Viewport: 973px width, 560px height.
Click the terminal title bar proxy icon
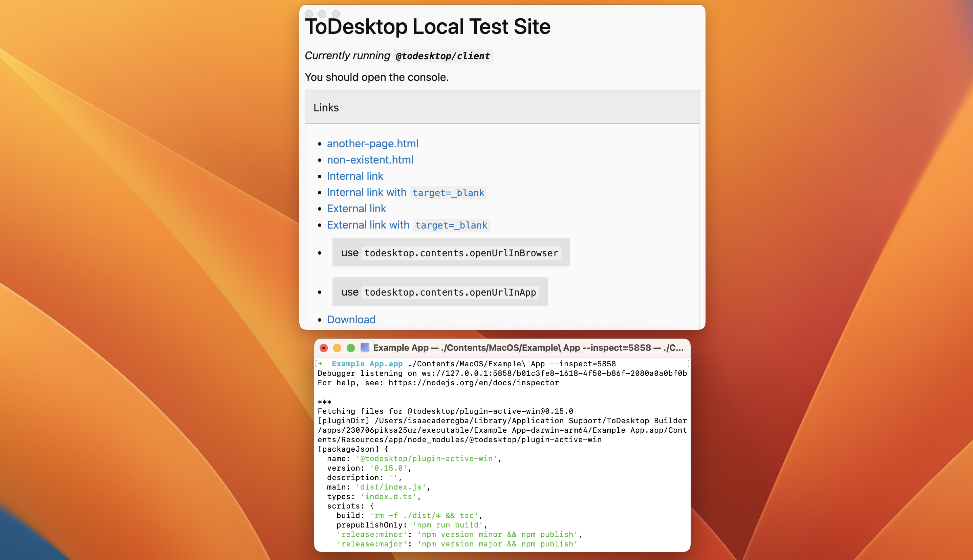click(x=365, y=348)
